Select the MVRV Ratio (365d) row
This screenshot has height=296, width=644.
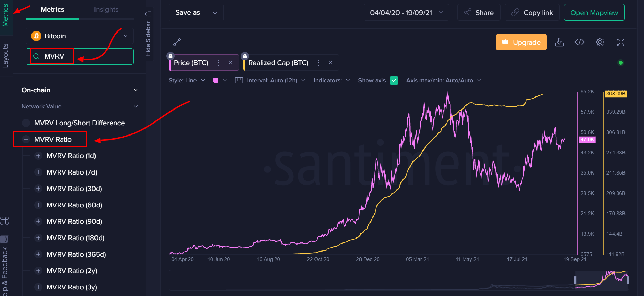[x=76, y=254]
